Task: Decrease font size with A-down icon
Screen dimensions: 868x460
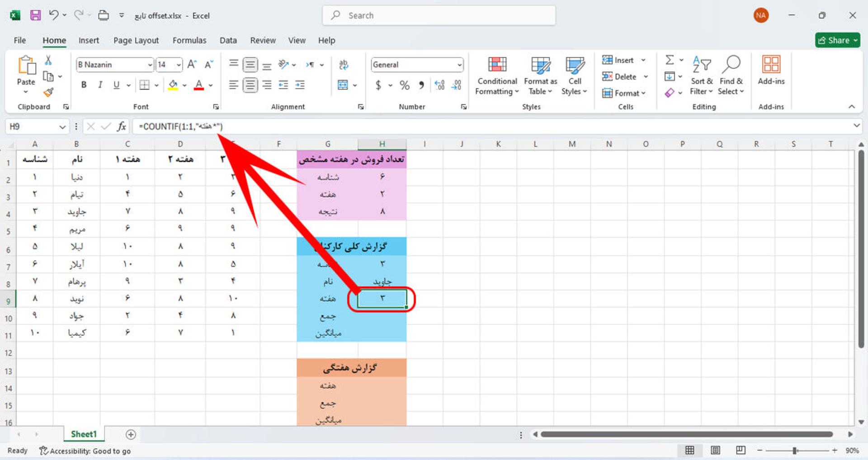Action: coord(208,65)
